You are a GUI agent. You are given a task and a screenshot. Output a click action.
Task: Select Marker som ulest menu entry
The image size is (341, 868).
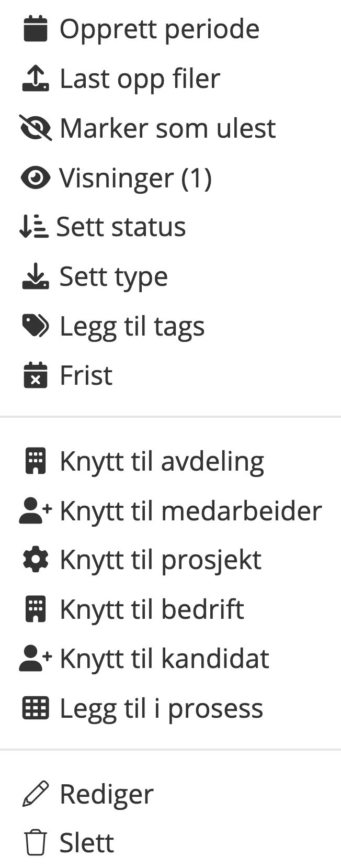(x=167, y=128)
